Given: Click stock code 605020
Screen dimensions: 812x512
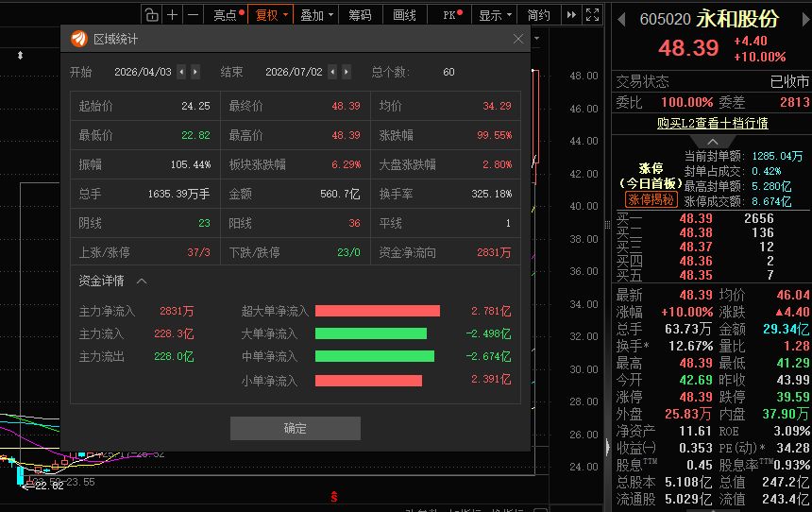Looking at the screenshot, I should [666, 20].
